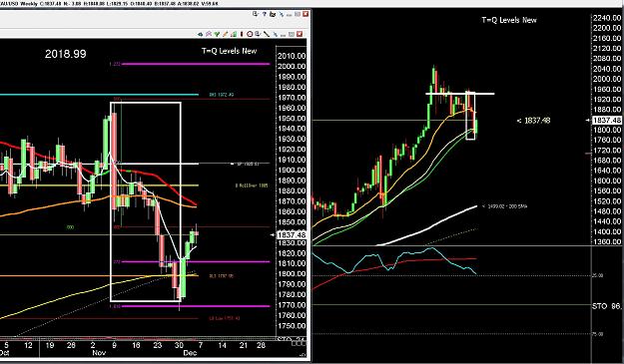This screenshot has height=364, width=624.
Task: Click the green Y-shaped icon in chart toolbar
Action: (x=217, y=34)
